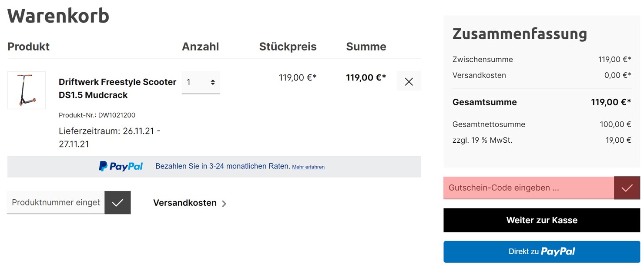Open the Anzahl quantity dropdown
644x265 pixels.
coord(201,82)
